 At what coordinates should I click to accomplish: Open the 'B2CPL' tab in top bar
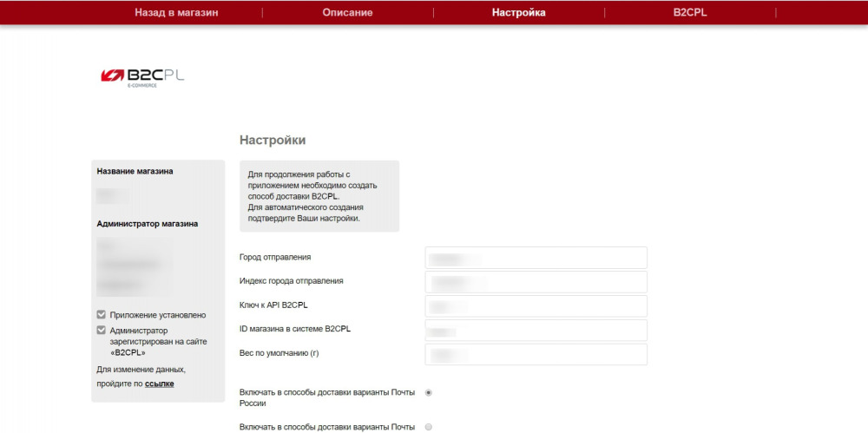690,13
